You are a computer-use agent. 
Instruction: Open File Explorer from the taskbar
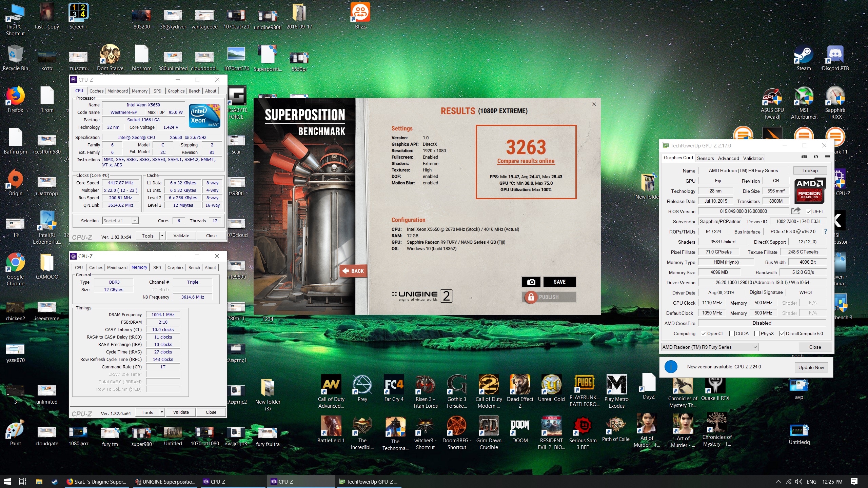click(39, 482)
